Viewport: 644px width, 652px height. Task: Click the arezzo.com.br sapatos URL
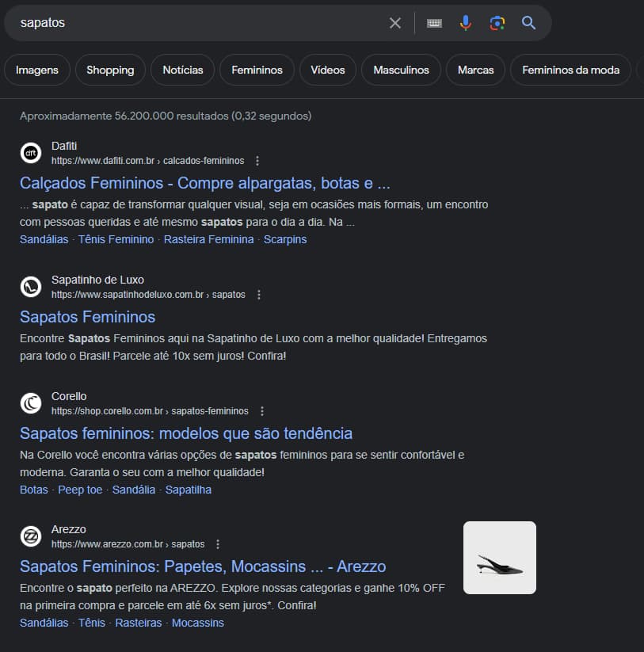pyautogui.click(x=128, y=544)
